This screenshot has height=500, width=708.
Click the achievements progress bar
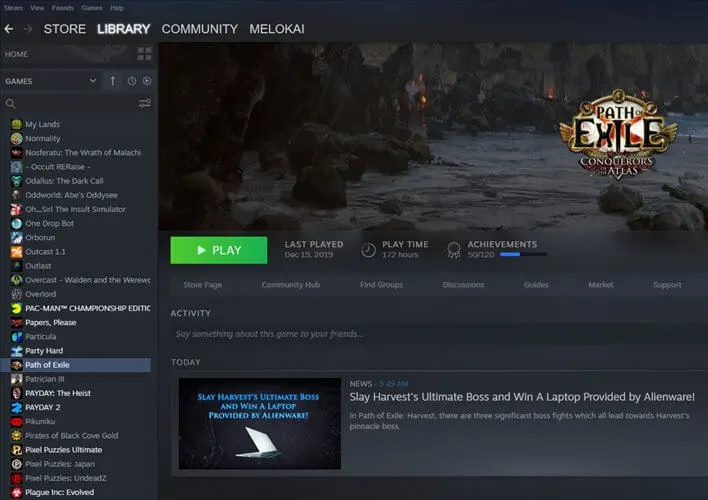coord(523,255)
